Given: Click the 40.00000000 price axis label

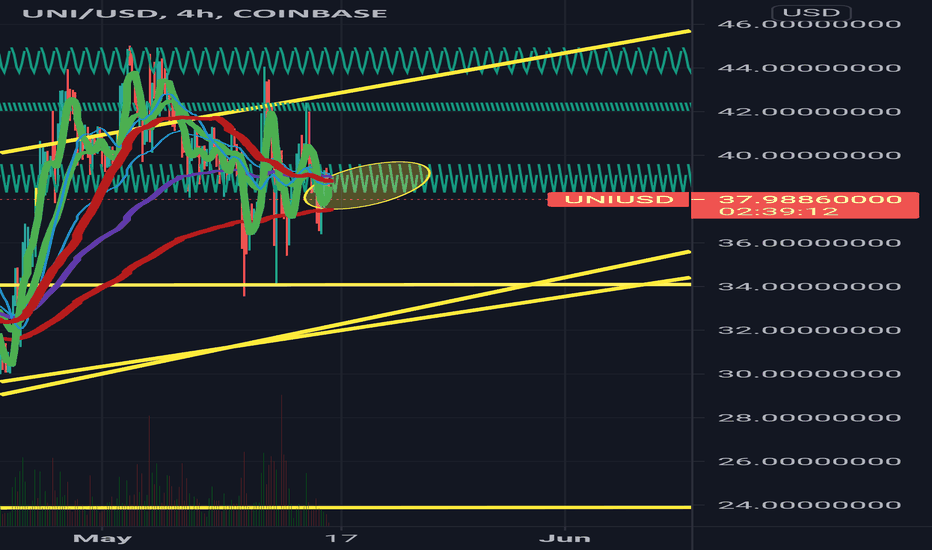Looking at the screenshot, I should [x=809, y=155].
